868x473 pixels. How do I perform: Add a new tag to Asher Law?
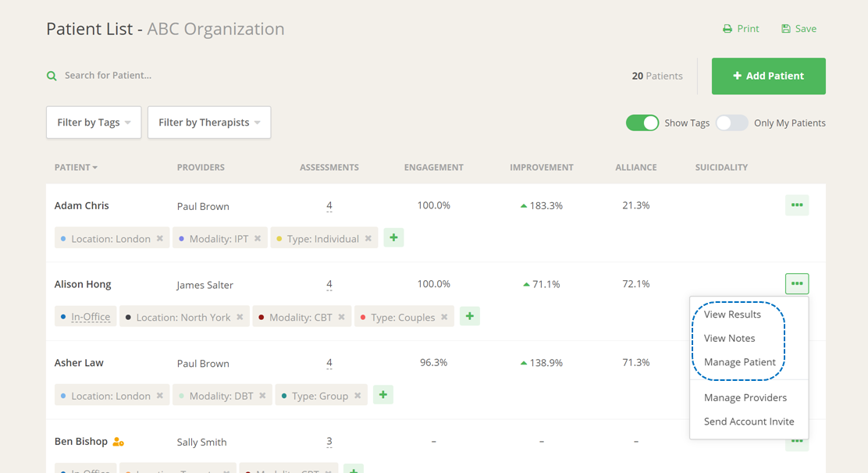click(382, 395)
